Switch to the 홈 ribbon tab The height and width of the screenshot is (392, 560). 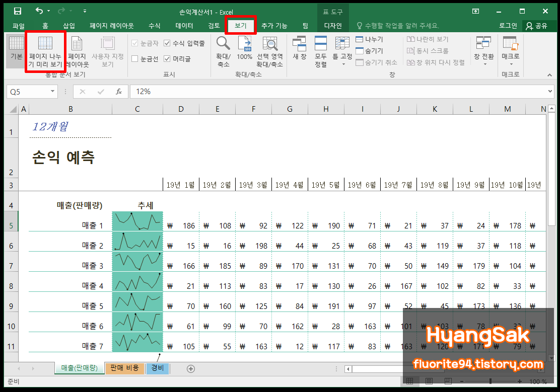[x=45, y=26]
